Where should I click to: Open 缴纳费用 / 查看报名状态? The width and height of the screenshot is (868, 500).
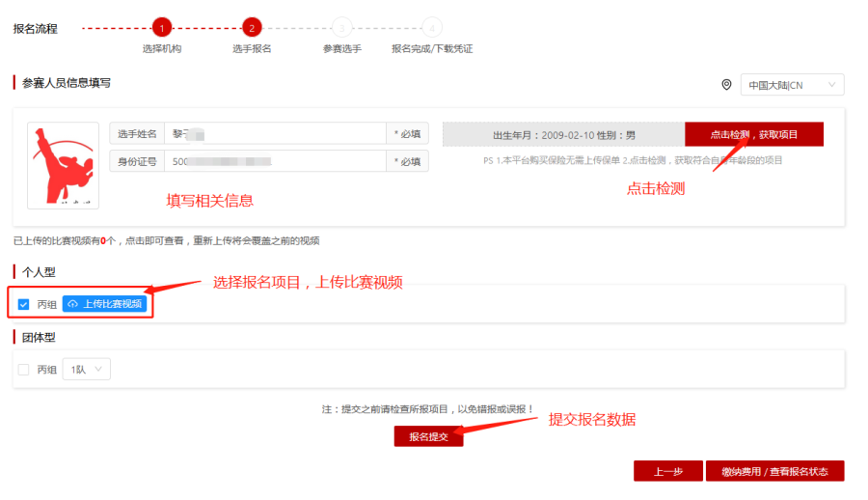coord(775,471)
